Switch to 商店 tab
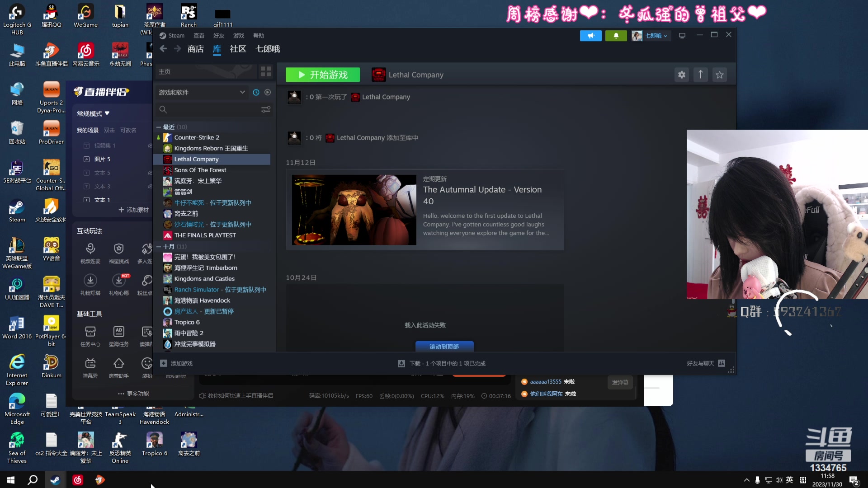The width and height of the screenshot is (868, 488). 196,49
